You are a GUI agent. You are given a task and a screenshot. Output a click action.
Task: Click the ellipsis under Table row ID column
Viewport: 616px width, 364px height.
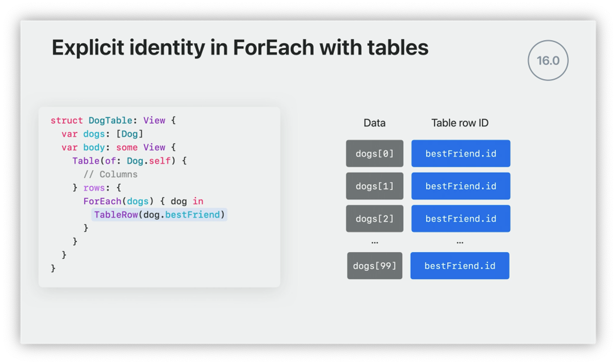[460, 243]
